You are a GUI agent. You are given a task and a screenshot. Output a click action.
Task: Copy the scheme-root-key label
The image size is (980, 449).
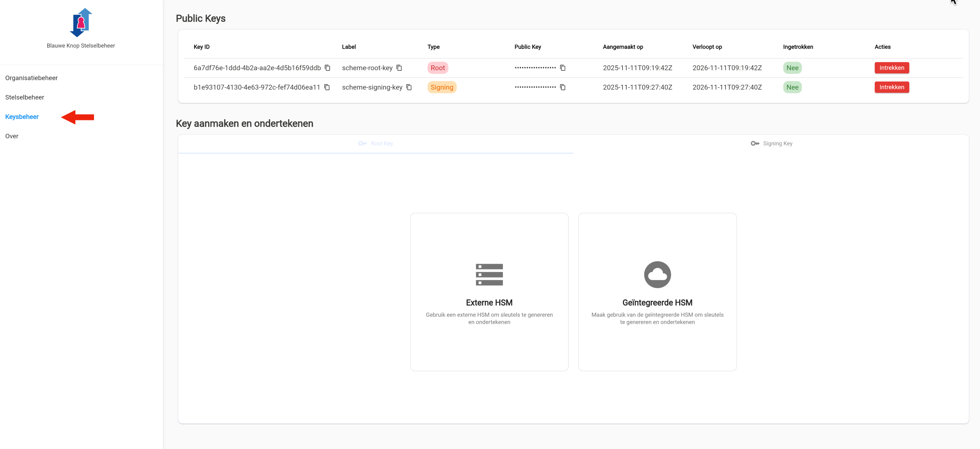[x=399, y=68]
